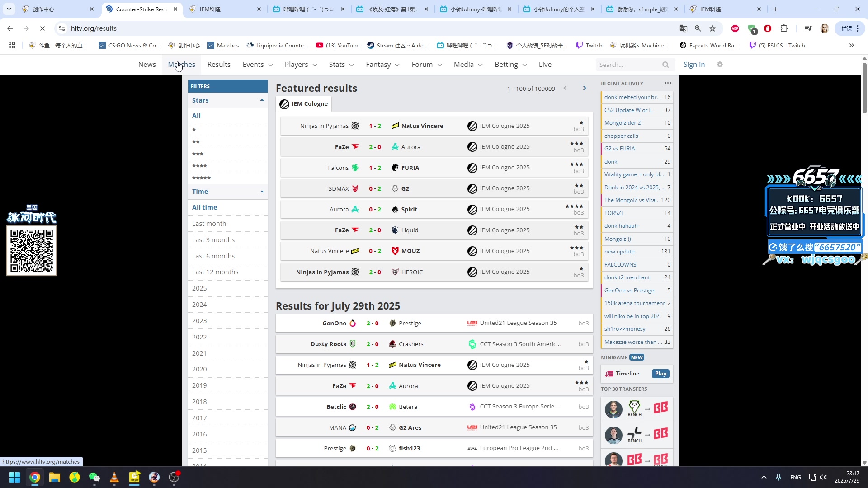
Task: Open the GenOne vs Prestige result
Action: click(x=434, y=324)
